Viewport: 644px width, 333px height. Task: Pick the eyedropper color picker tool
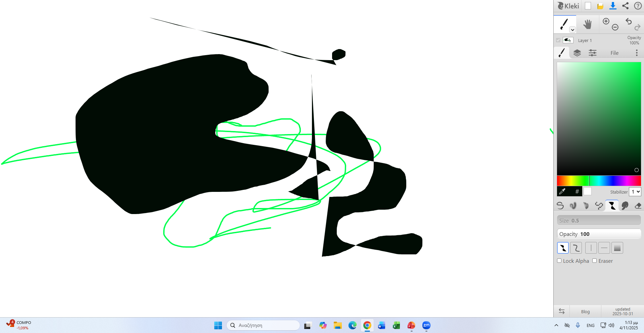tap(562, 192)
